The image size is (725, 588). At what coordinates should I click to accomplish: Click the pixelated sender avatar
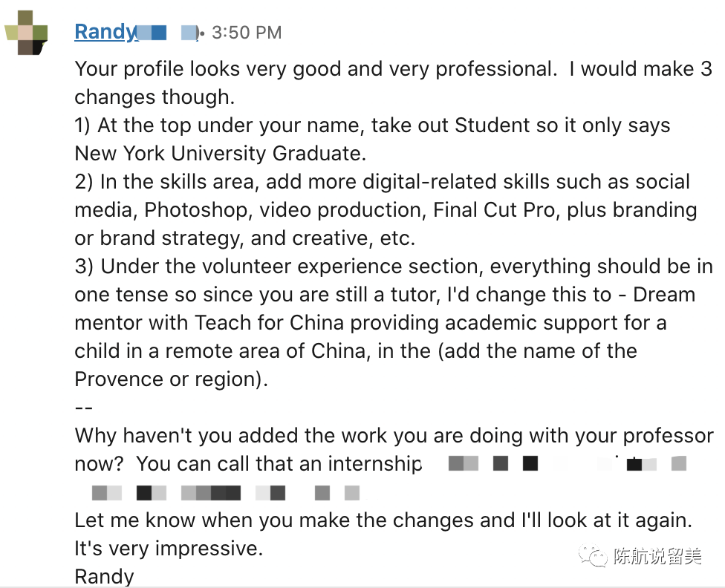click(x=26, y=33)
